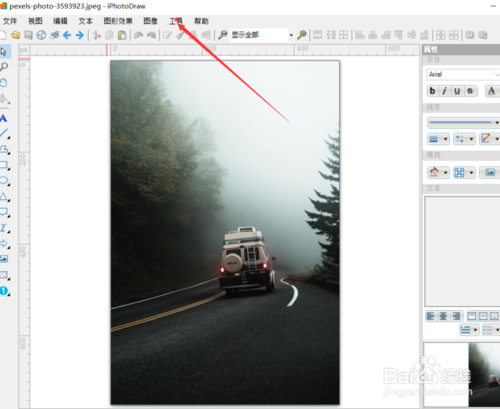The width and height of the screenshot is (500, 409).
Task: Open the 文本 menu
Action: (86, 21)
